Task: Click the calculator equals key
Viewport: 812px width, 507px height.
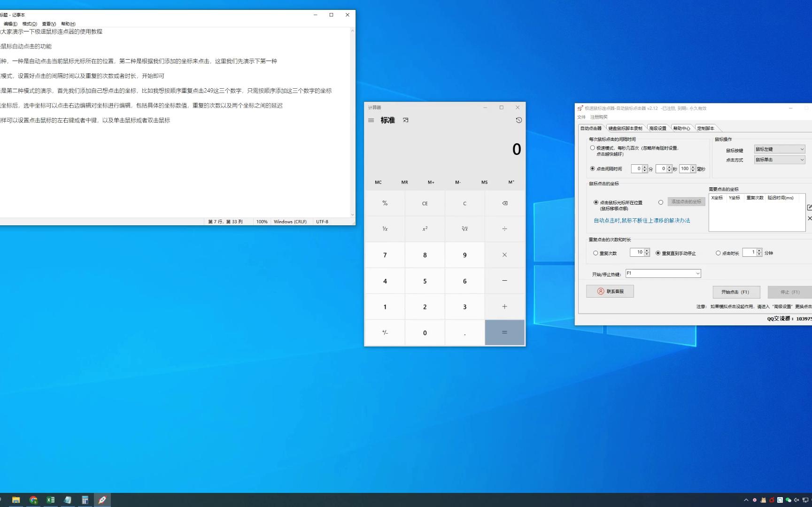Action: (505, 332)
